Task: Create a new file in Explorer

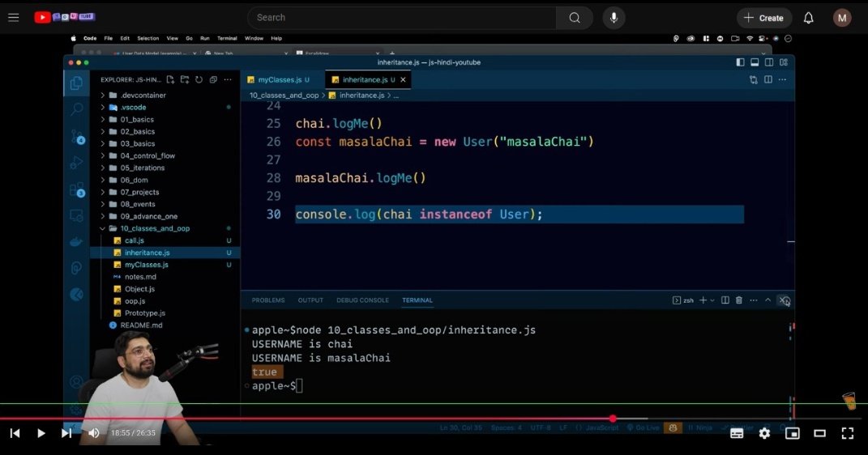Action: pyautogui.click(x=170, y=79)
